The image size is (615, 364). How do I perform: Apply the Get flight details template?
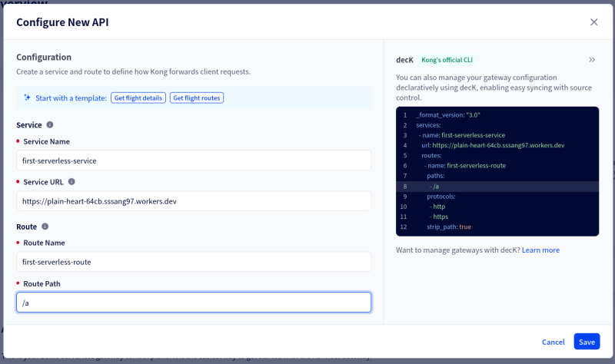click(138, 98)
